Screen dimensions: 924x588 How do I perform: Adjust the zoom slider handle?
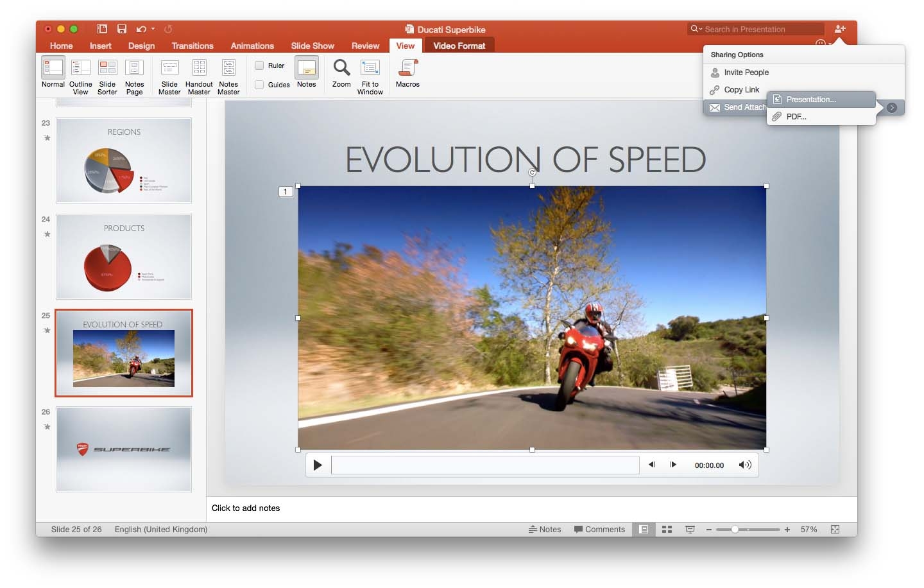click(735, 530)
